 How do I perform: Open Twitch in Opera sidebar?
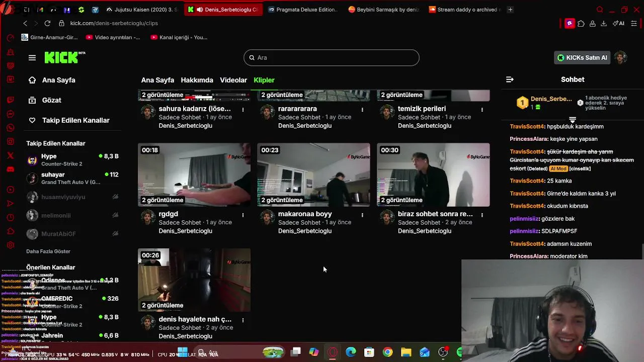(x=10, y=100)
